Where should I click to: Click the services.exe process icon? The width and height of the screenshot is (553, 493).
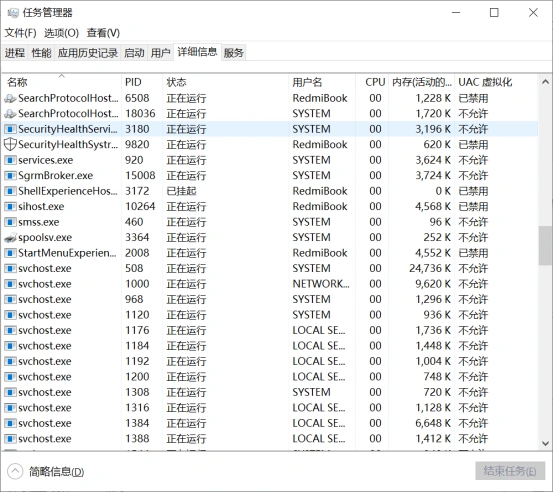(x=10, y=160)
